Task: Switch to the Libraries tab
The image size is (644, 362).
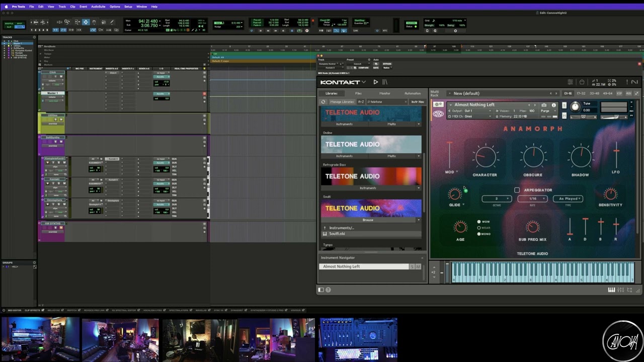Action: coord(332,94)
